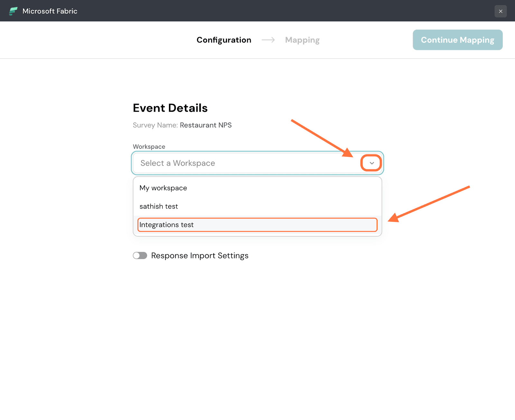Click the Workspace field label
This screenshot has width=515, height=420.
coord(149,147)
